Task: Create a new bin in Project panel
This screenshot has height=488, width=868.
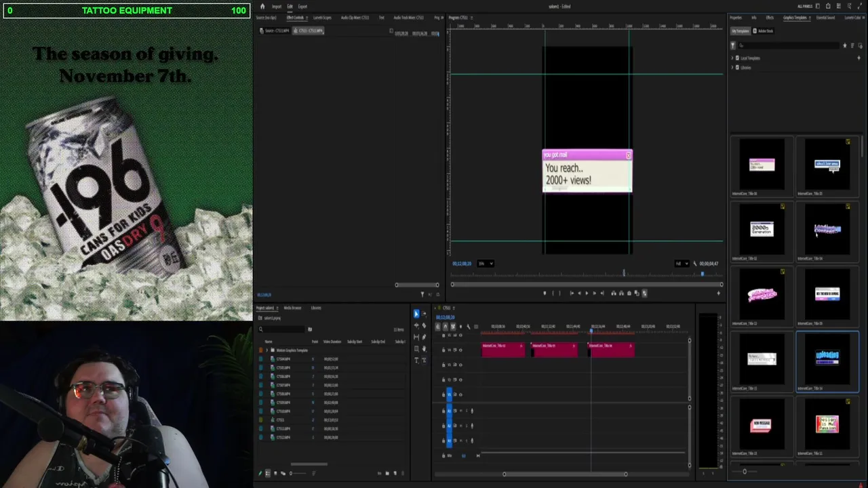Action: [387, 473]
